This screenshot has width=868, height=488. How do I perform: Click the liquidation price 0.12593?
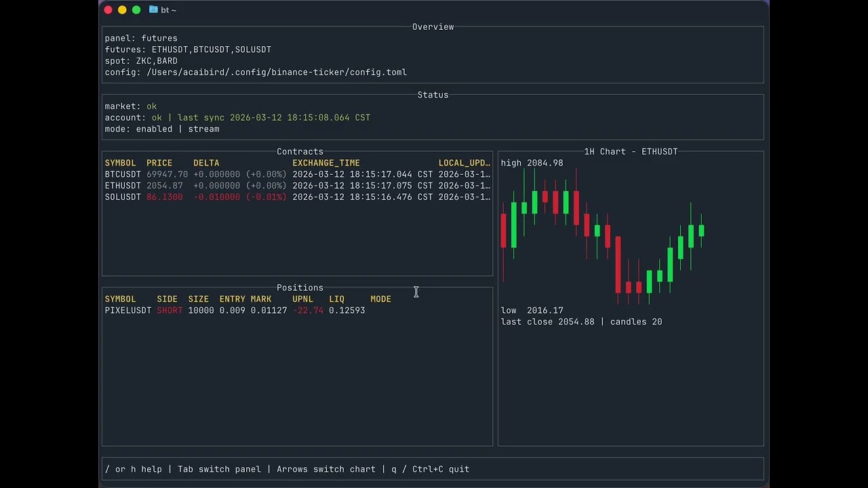click(347, 310)
